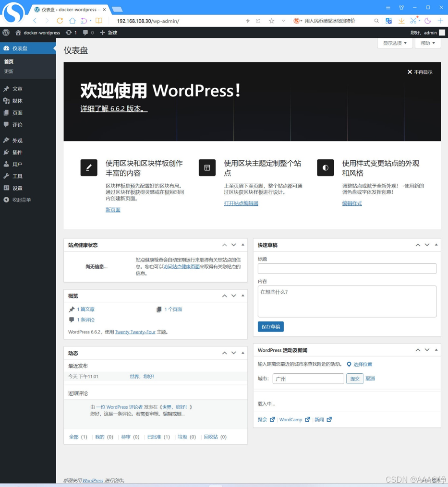Expand the 帮助 help dropdown
The image size is (448, 487).
(x=428, y=43)
